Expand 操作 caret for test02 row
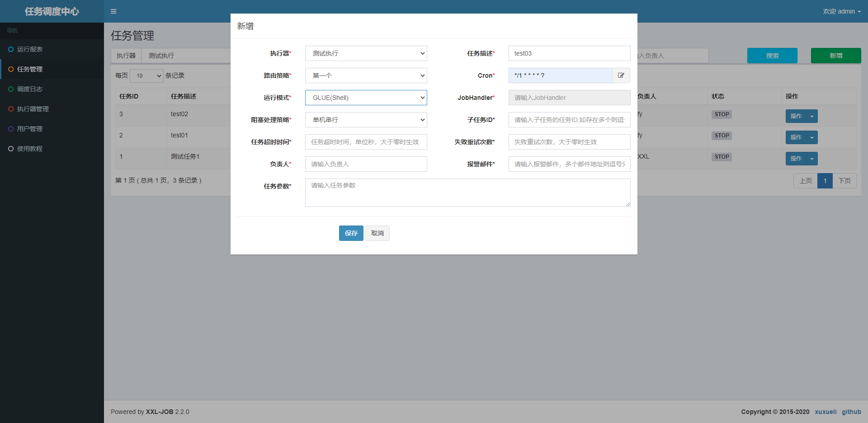The height and width of the screenshot is (423, 868). coord(812,116)
